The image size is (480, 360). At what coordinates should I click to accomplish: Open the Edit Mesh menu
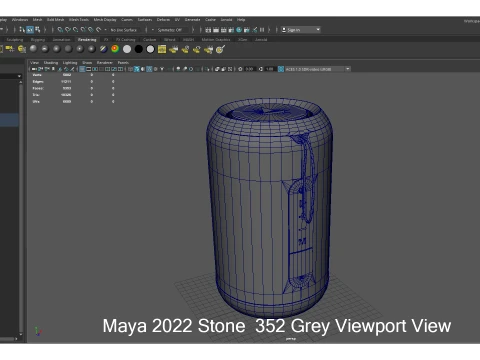[x=55, y=20]
